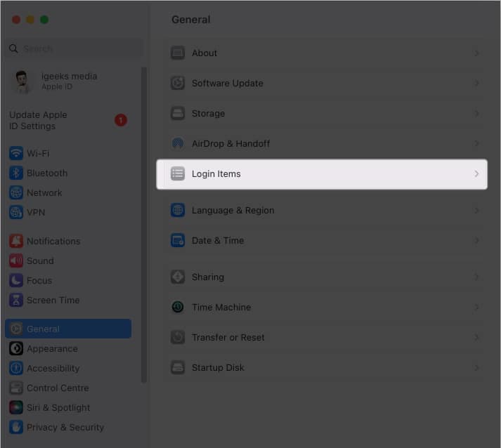Click the General gear icon in sidebar
The width and height of the screenshot is (501, 448).
16,329
